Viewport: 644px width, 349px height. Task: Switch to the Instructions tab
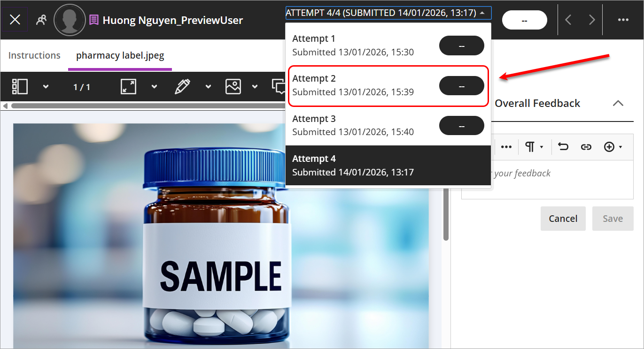coord(34,55)
